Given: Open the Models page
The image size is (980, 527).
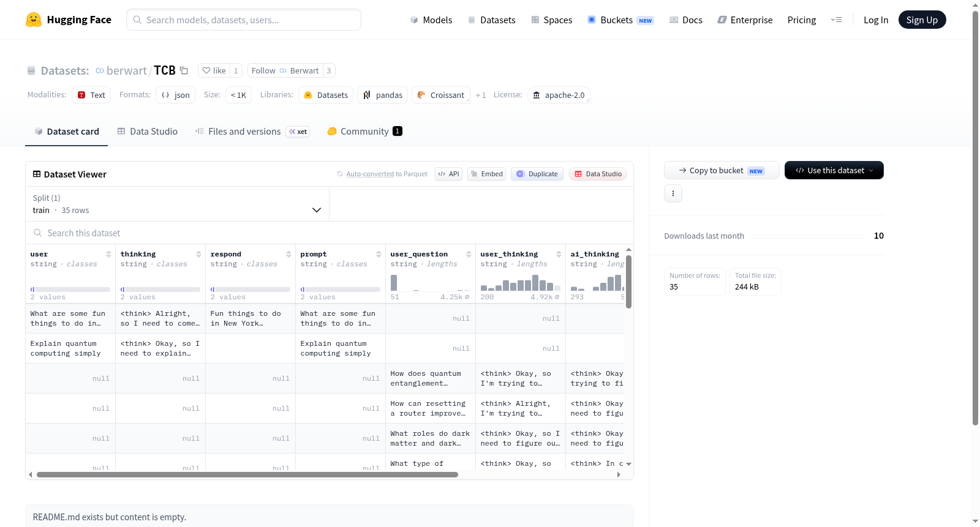Looking at the screenshot, I should (x=431, y=20).
